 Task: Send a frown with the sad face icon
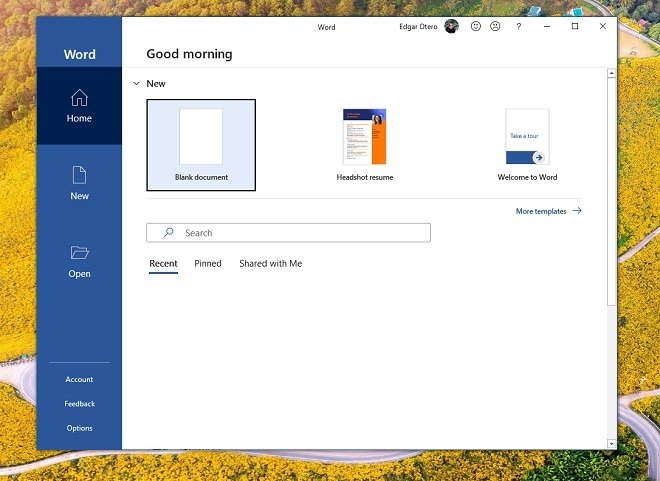[x=495, y=27]
